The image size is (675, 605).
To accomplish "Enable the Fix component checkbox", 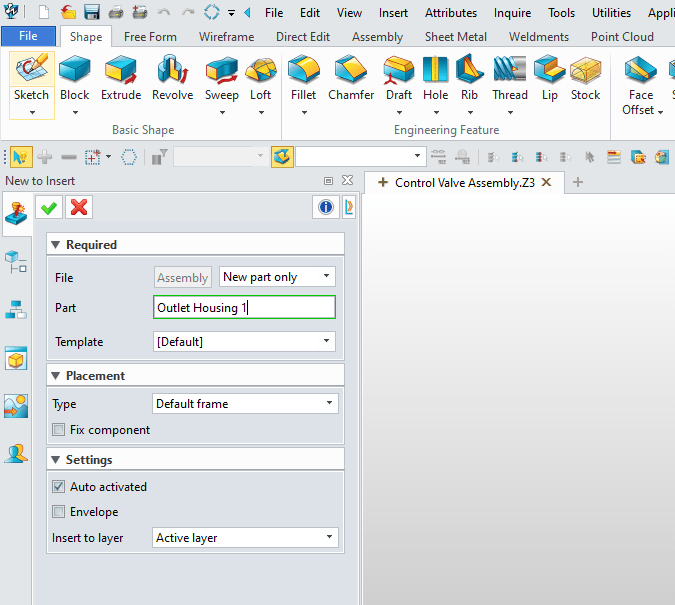I will coord(60,430).
